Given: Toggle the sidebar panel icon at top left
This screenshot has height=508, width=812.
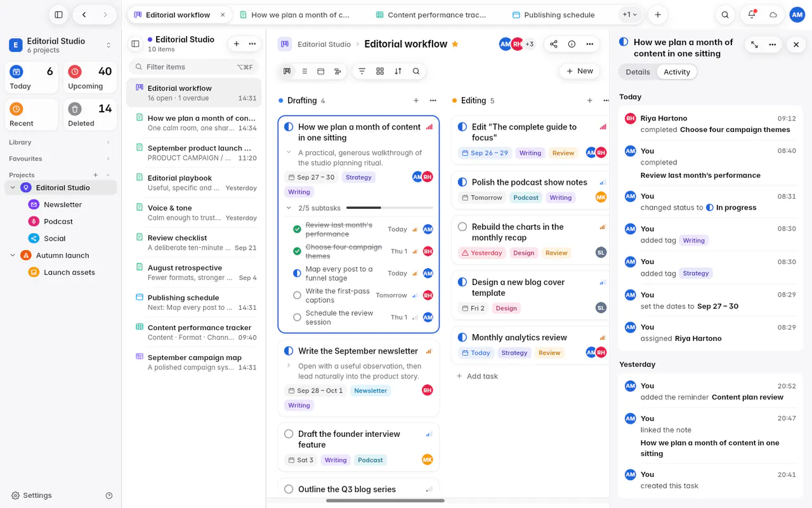Looking at the screenshot, I should click(x=58, y=15).
